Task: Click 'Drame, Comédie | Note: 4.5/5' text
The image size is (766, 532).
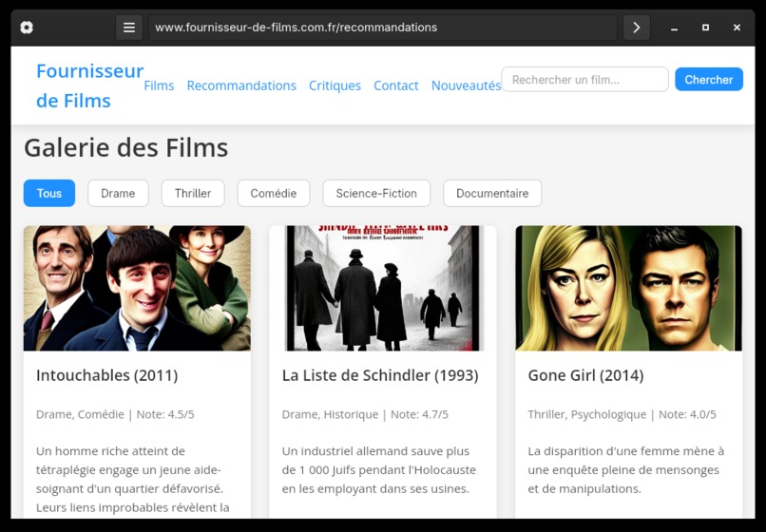Action: pyautogui.click(x=115, y=414)
